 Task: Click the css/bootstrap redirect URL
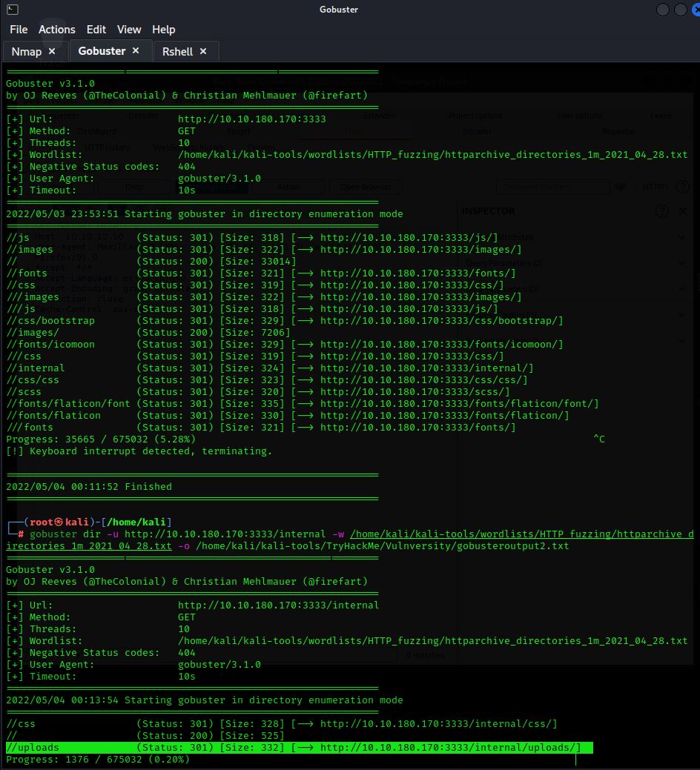[x=441, y=321]
